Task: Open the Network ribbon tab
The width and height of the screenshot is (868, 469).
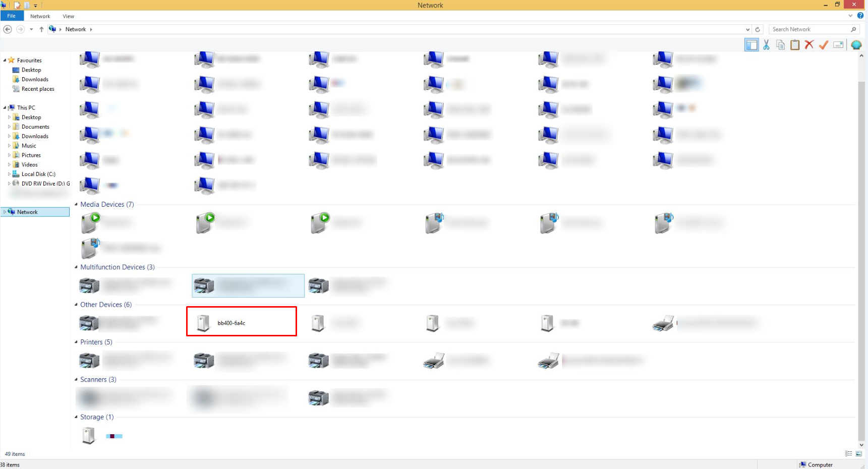Action: click(40, 16)
